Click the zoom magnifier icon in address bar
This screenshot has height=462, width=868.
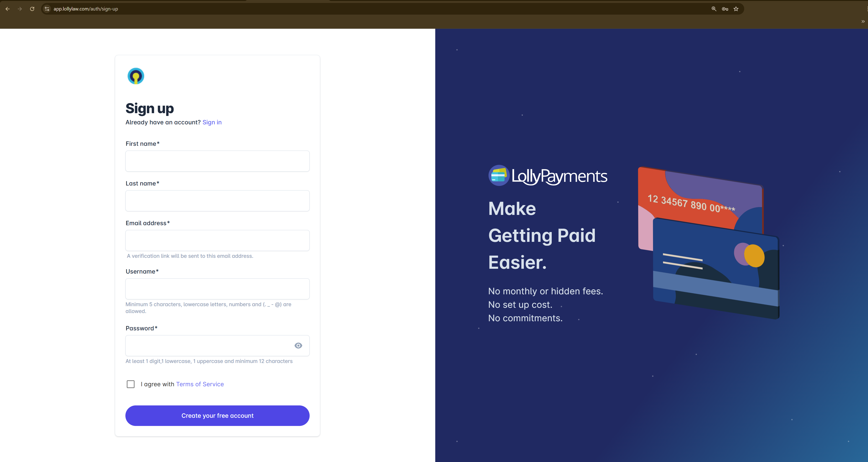[714, 9]
